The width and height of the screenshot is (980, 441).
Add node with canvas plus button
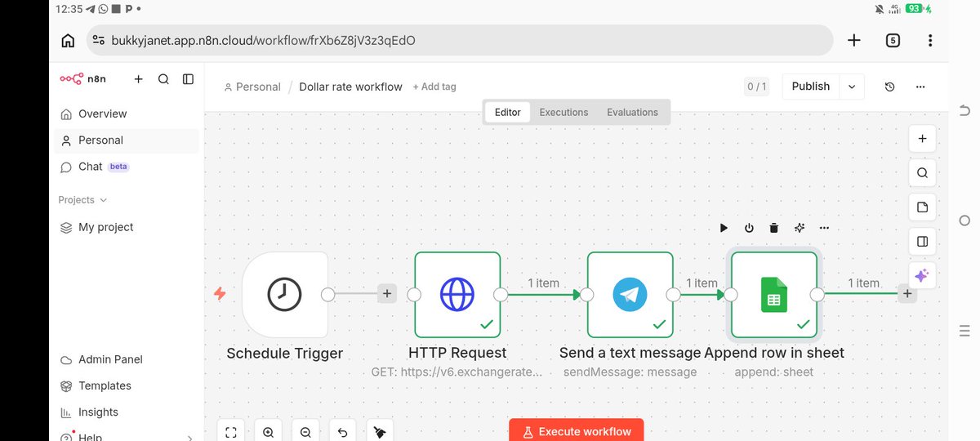(x=922, y=139)
